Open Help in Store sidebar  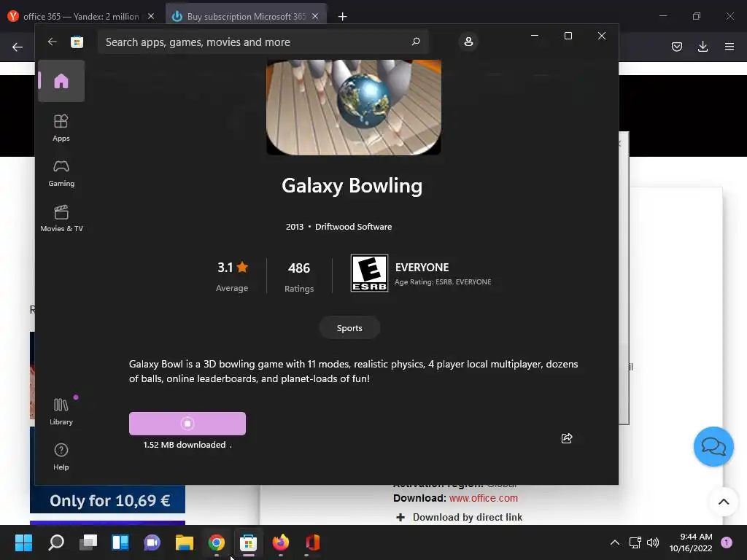[61, 456]
